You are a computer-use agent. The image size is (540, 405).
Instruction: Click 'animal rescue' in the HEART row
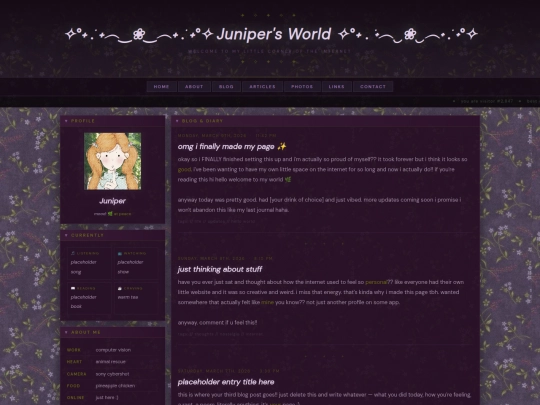[111, 362]
